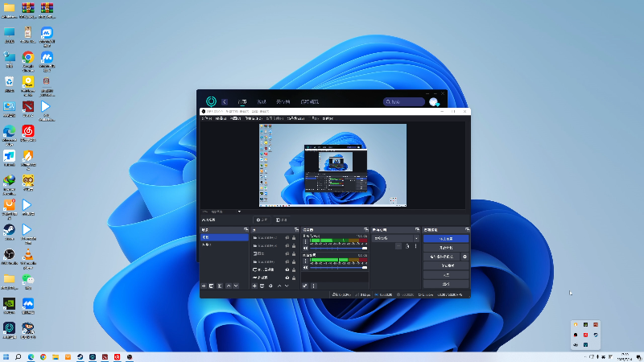The height and width of the screenshot is (362, 644).
Task: Pop out the Sources dock
Action: pyautogui.click(x=296, y=229)
